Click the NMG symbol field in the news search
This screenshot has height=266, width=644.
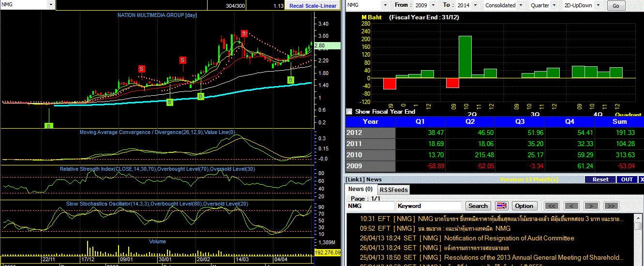tap(371, 206)
